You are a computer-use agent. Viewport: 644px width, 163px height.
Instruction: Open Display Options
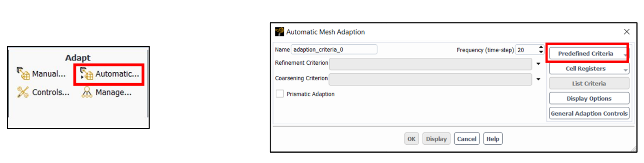[x=589, y=98]
